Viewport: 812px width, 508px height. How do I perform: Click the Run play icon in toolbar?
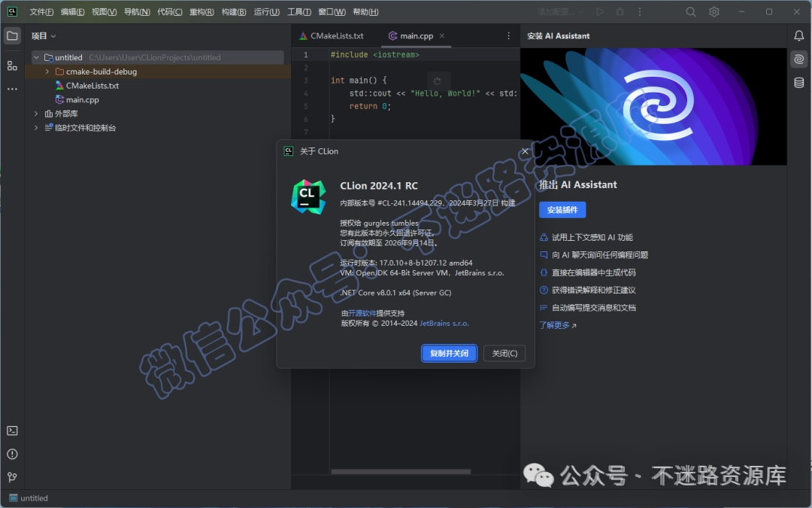click(600, 11)
